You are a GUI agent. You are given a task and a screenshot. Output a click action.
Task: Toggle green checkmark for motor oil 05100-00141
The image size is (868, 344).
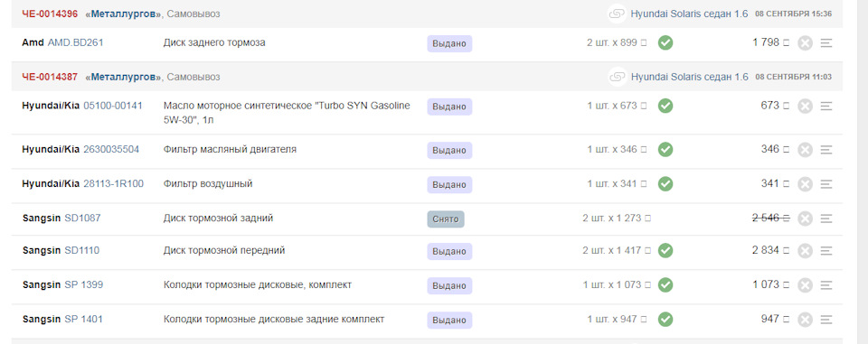[665, 106]
